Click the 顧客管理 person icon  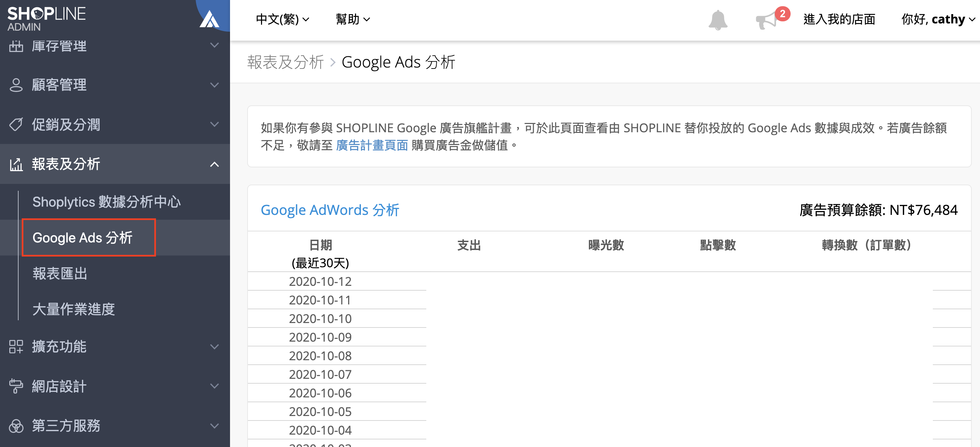[x=16, y=85]
